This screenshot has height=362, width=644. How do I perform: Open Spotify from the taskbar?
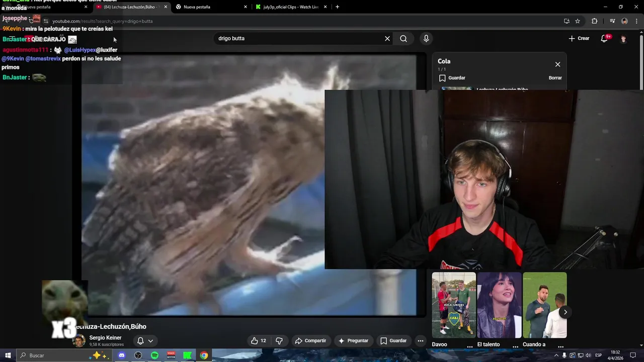tap(154, 355)
